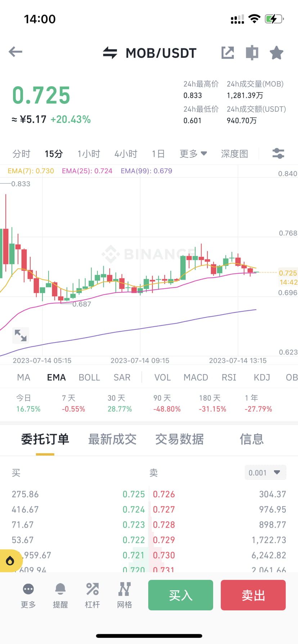This screenshot has height=644, width=298.
Task: Set a price alert with 提醒 bell
Action: pyautogui.click(x=60, y=596)
